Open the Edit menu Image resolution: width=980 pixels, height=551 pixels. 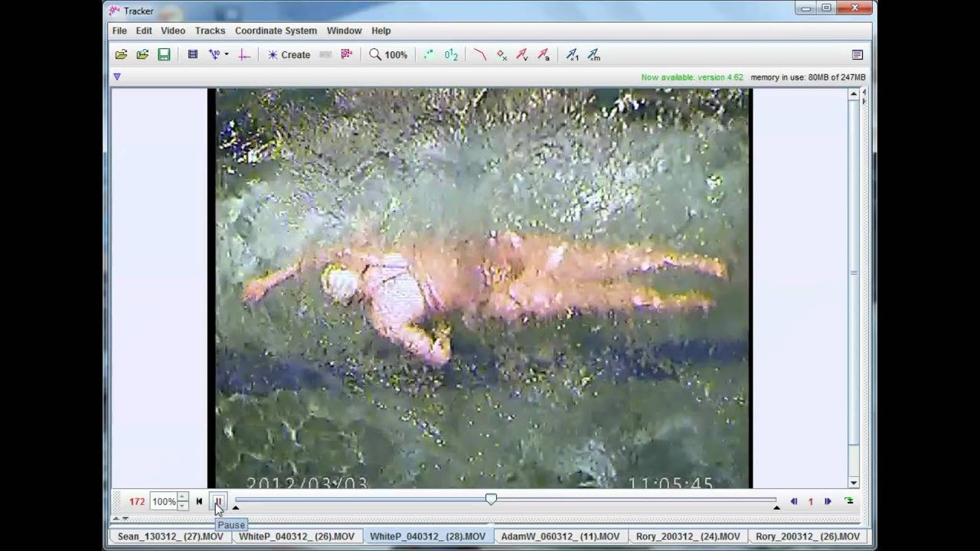[144, 31]
